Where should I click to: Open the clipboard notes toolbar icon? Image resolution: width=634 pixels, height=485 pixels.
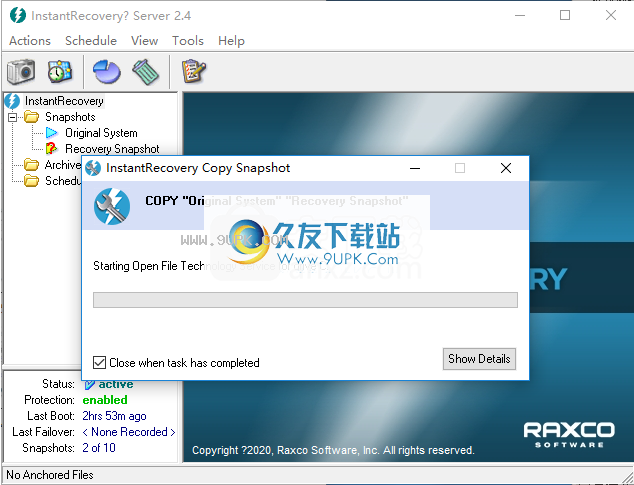pyautogui.click(x=194, y=71)
